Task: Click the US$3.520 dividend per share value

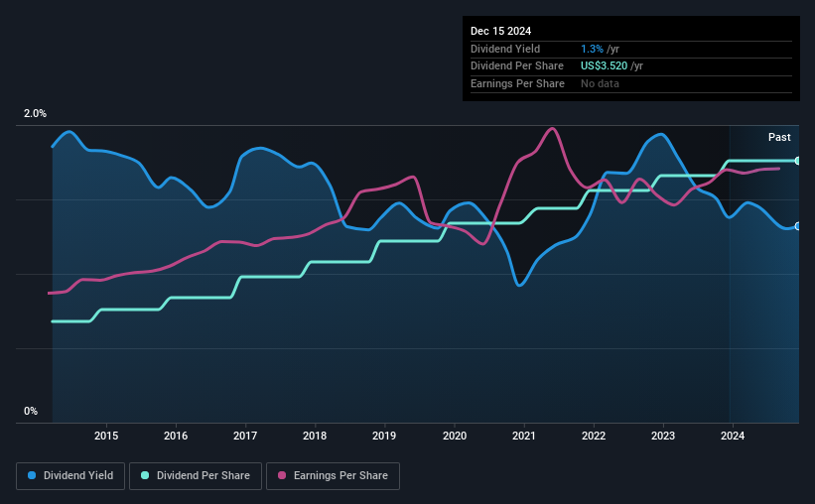Action: pos(604,66)
